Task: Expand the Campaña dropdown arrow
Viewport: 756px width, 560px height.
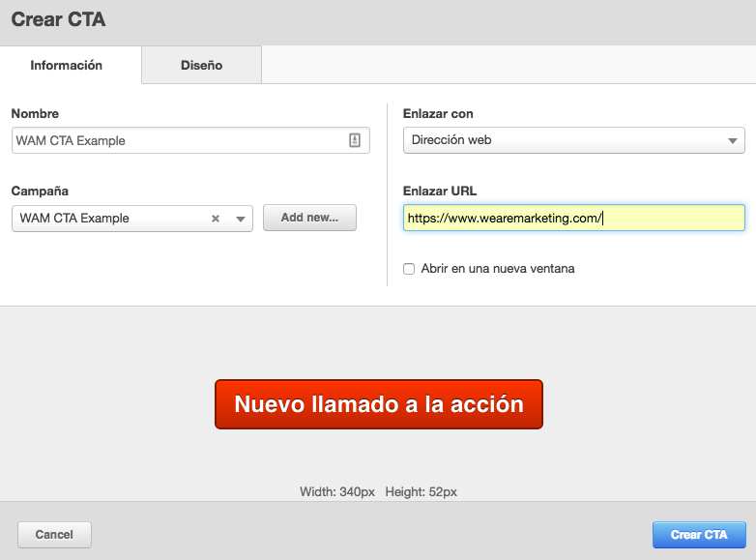Action: coord(241,219)
